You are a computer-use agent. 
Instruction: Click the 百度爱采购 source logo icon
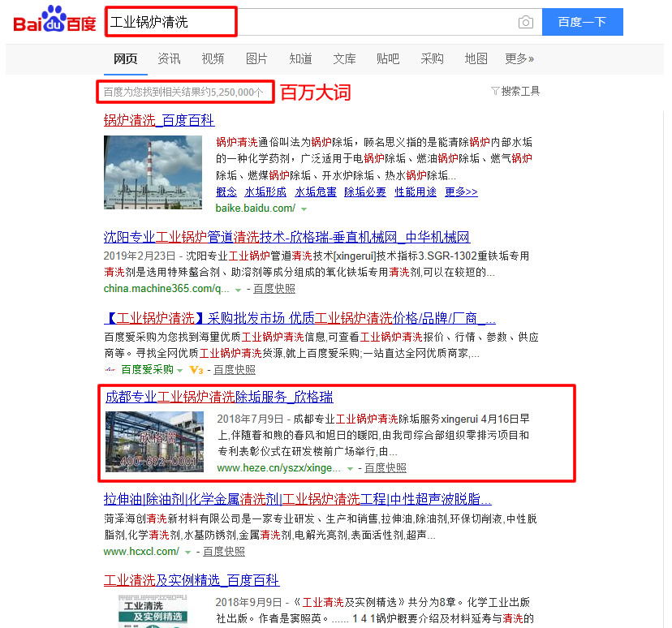[110, 369]
